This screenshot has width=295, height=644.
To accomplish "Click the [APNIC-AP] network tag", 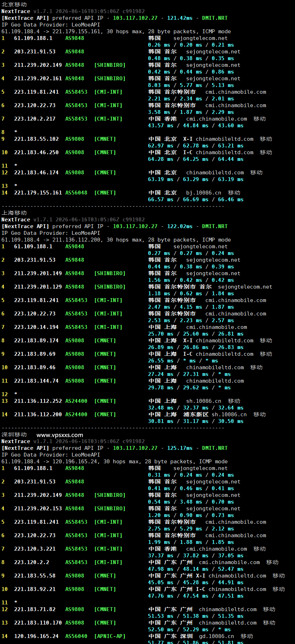I will pos(110,636).
